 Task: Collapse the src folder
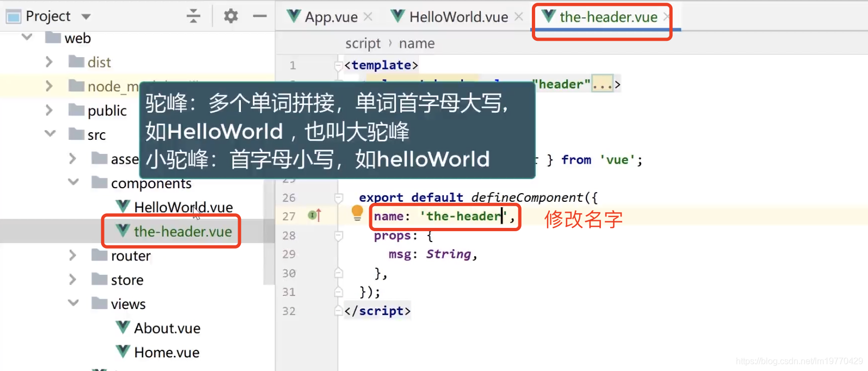[49, 133]
